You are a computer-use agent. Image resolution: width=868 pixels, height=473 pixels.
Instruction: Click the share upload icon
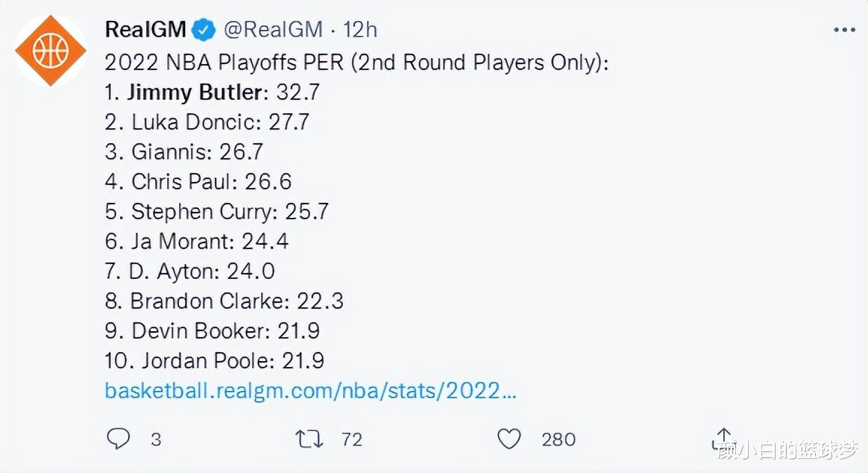723,438
